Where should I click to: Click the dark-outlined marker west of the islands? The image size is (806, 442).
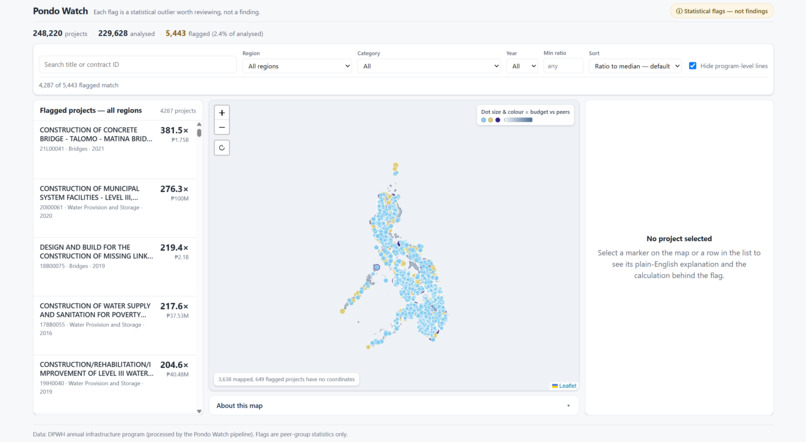click(x=377, y=267)
